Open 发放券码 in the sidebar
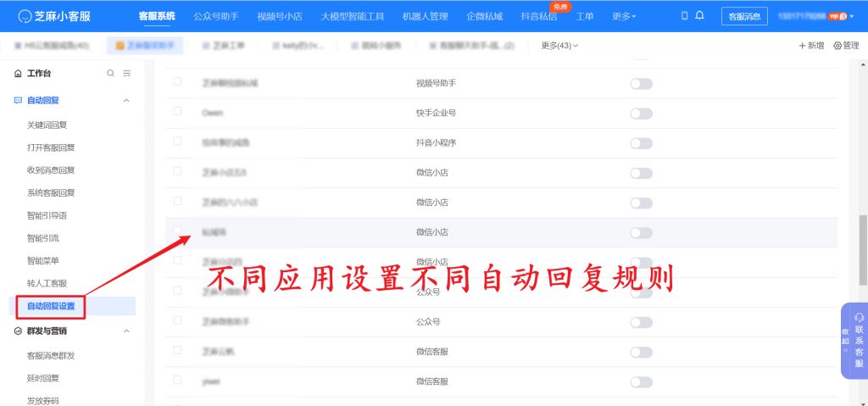Image resolution: width=868 pixels, height=406 pixels. pyautogui.click(x=43, y=400)
